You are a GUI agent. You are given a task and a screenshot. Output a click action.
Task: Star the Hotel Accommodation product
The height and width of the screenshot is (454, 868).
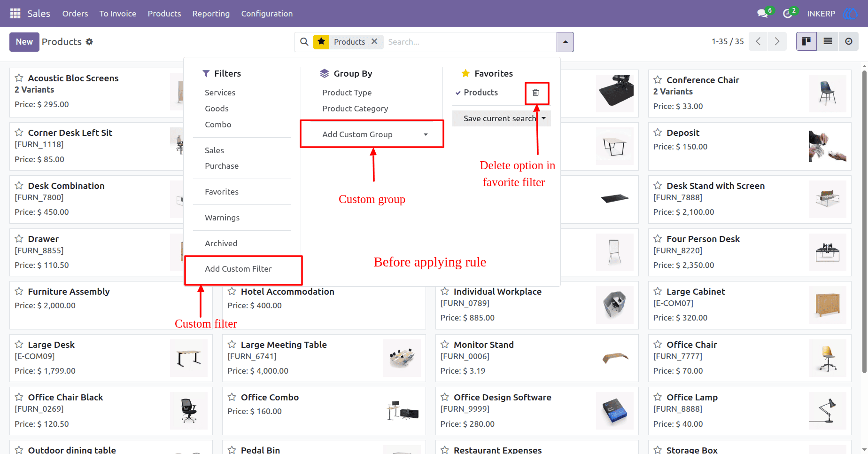[232, 291]
